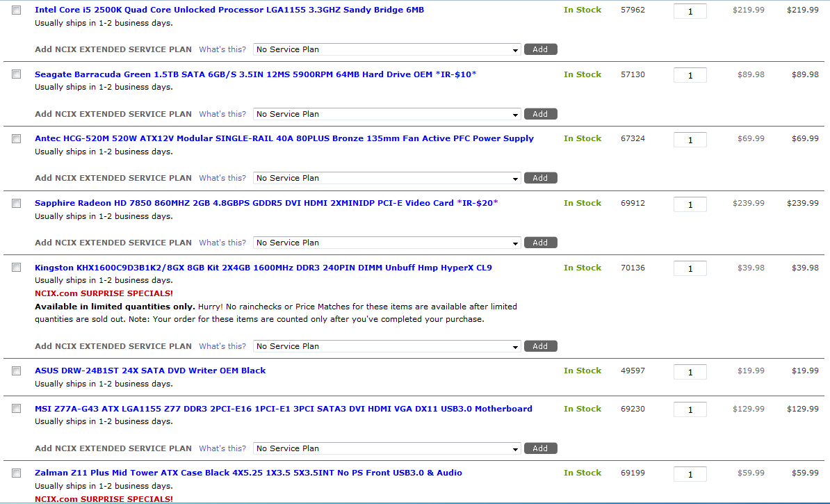This screenshot has width=830, height=504.
Task: Open service plan dropdown for Kingston memory kit
Action: pos(386,346)
